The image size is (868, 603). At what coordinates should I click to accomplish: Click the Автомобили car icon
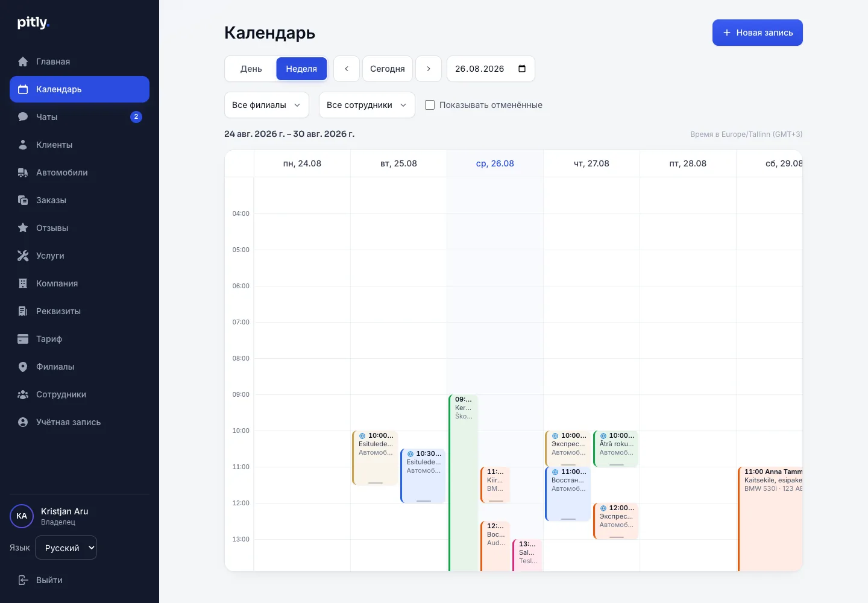coord(23,172)
